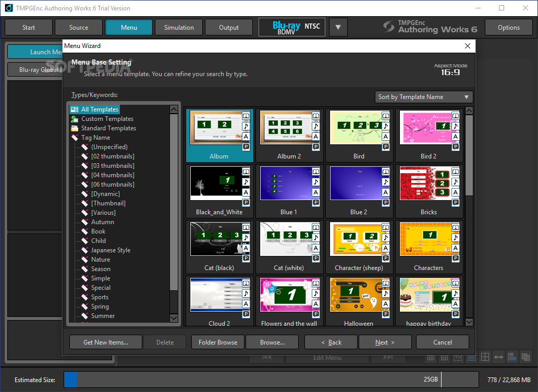Viewport: 538px width, 392px height.
Task: Pick the Album 2 template thumbnail
Action: [289, 135]
